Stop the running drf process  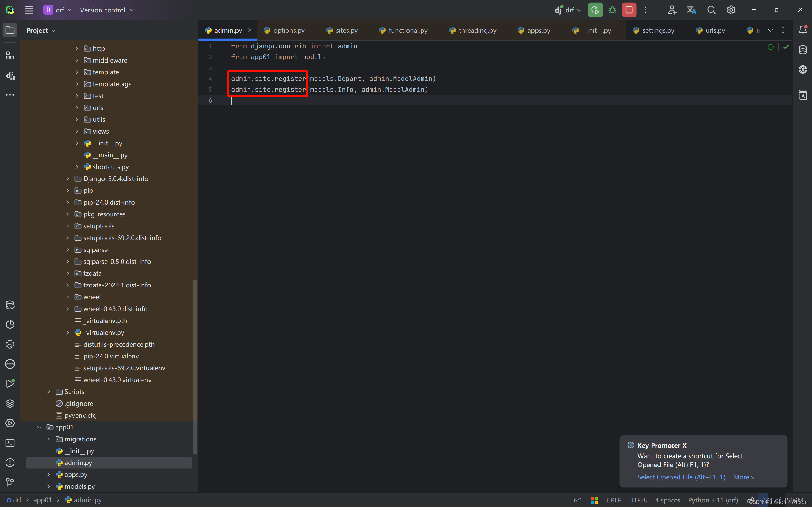click(x=629, y=10)
